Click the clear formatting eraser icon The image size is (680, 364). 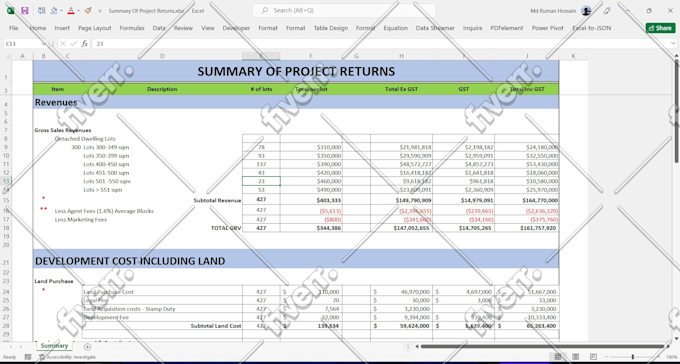click(88, 10)
